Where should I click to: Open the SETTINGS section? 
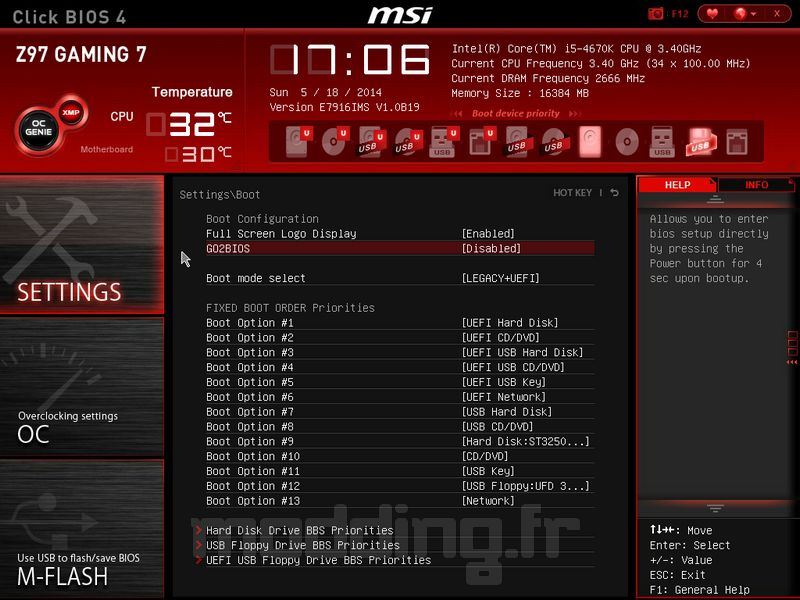point(82,244)
